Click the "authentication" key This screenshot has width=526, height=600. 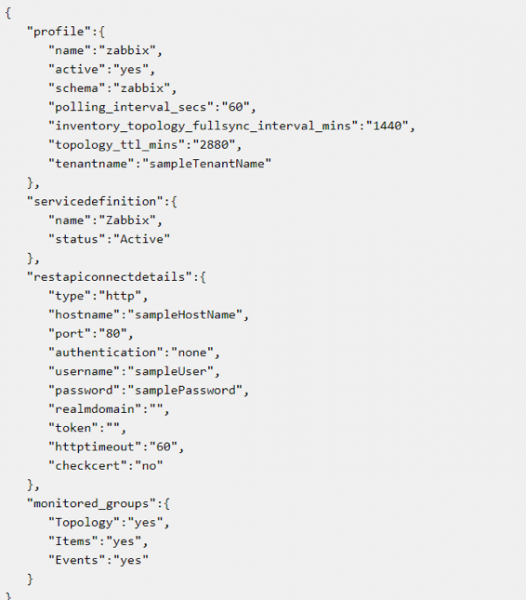pos(106,352)
